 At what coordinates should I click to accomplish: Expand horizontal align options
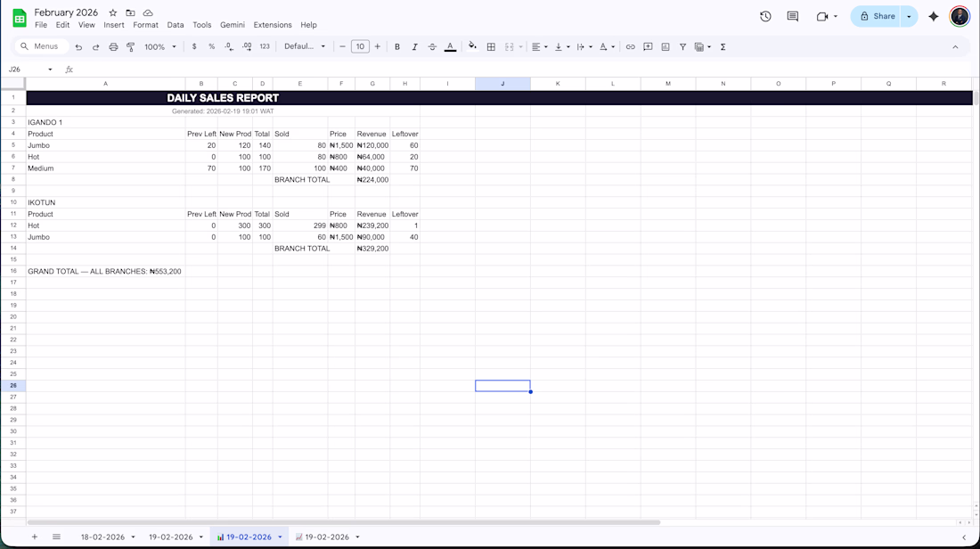[x=545, y=47]
